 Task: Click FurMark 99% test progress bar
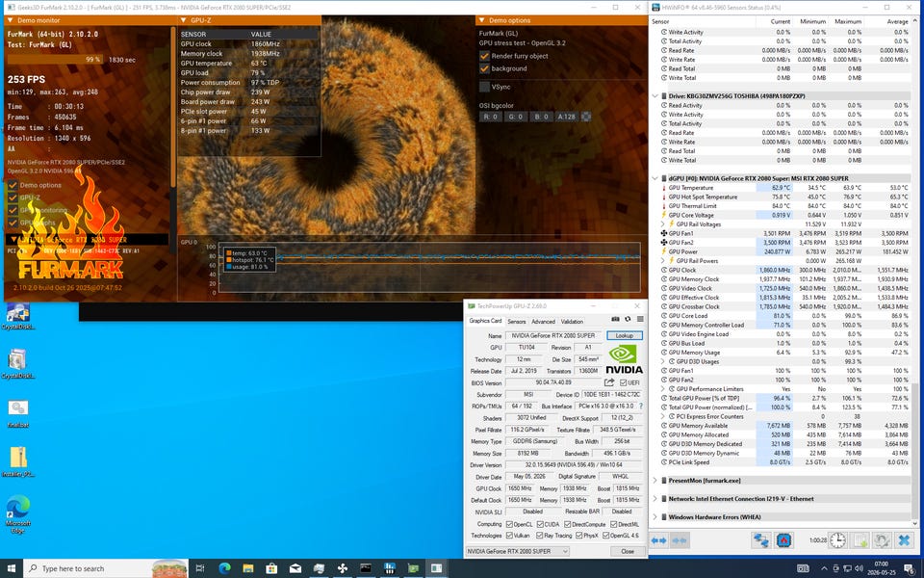pyautogui.click(x=55, y=60)
